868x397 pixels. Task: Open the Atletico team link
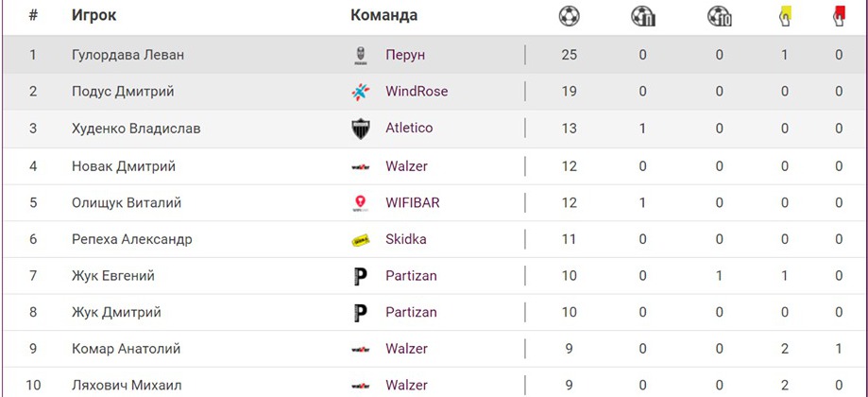click(x=409, y=129)
